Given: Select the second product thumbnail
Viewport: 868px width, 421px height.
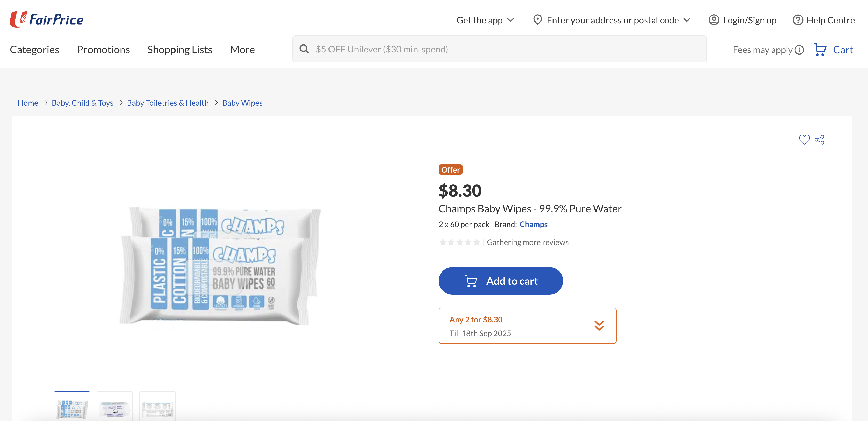Looking at the screenshot, I should point(115,407).
